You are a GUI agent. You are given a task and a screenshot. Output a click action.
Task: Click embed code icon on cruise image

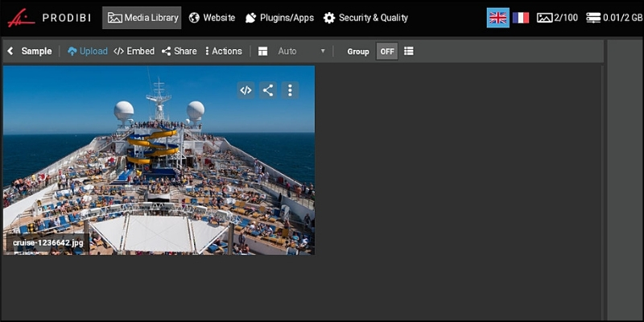(x=246, y=90)
